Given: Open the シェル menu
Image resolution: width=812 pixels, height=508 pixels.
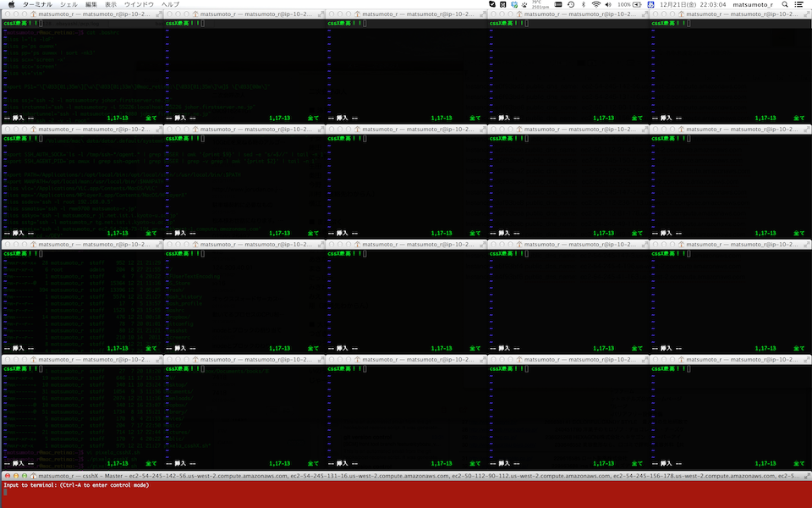Looking at the screenshot, I should click(69, 5).
